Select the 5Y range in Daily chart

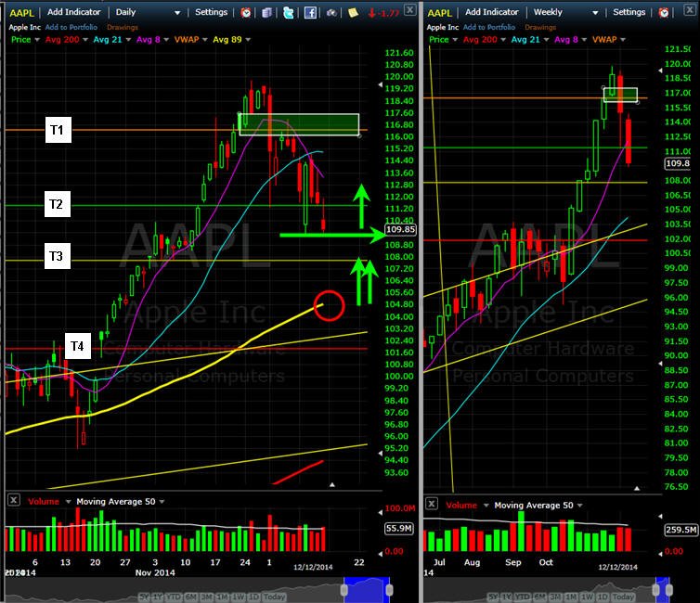coord(144,597)
